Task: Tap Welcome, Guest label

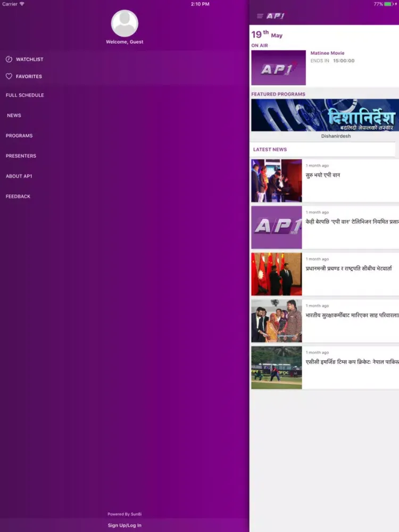Action: [124, 41]
